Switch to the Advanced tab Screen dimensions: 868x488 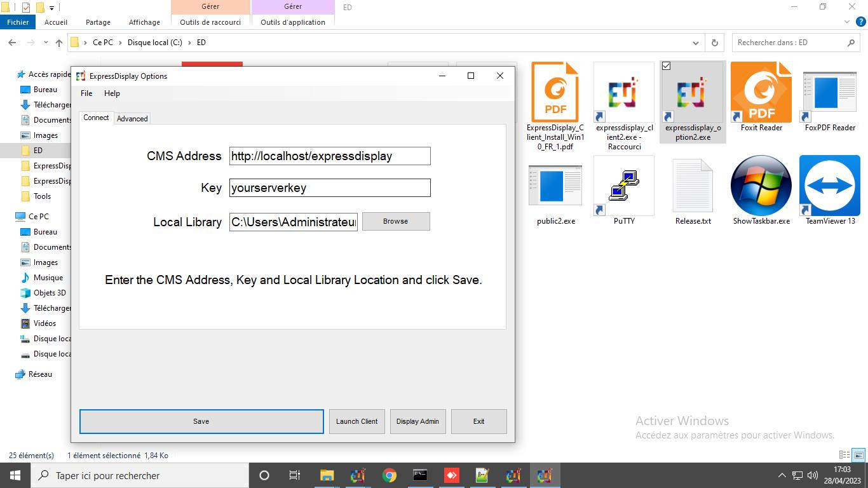click(132, 119)
